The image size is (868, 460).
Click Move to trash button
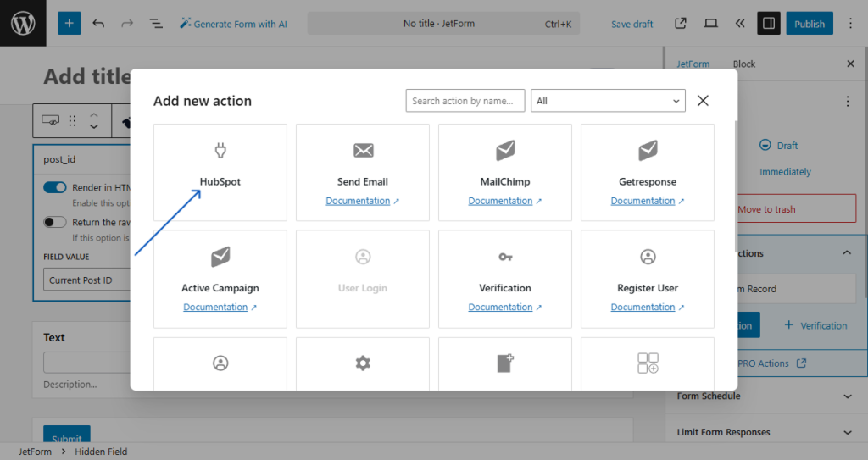tap(797, 208)
